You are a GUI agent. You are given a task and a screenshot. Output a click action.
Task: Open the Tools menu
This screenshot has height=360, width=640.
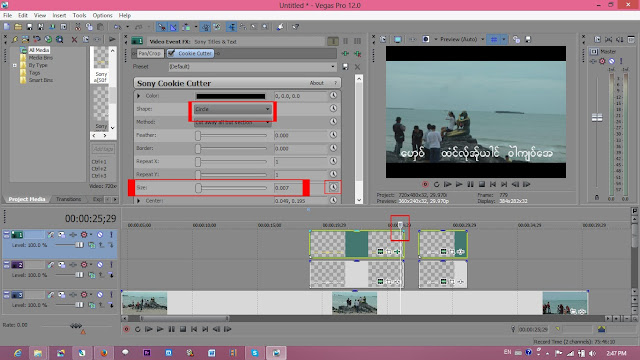click(x=79, y=16)
